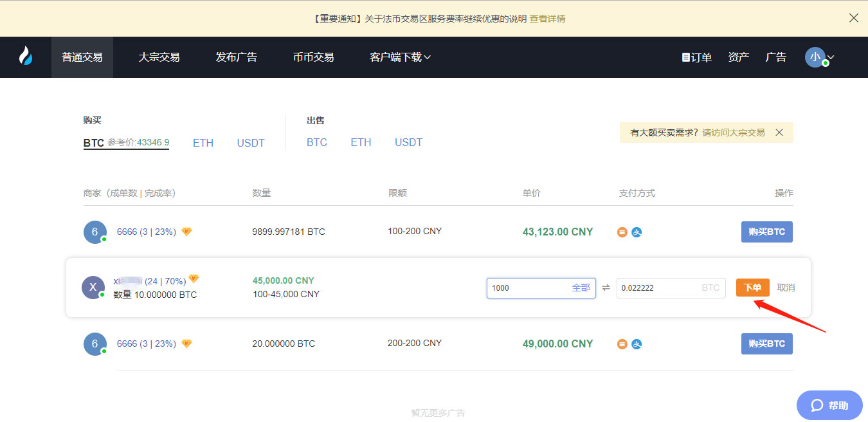Click merchant avatar in 49,000.00 CNY row
This screenshot has width=868, height=422.
(95, 344)
